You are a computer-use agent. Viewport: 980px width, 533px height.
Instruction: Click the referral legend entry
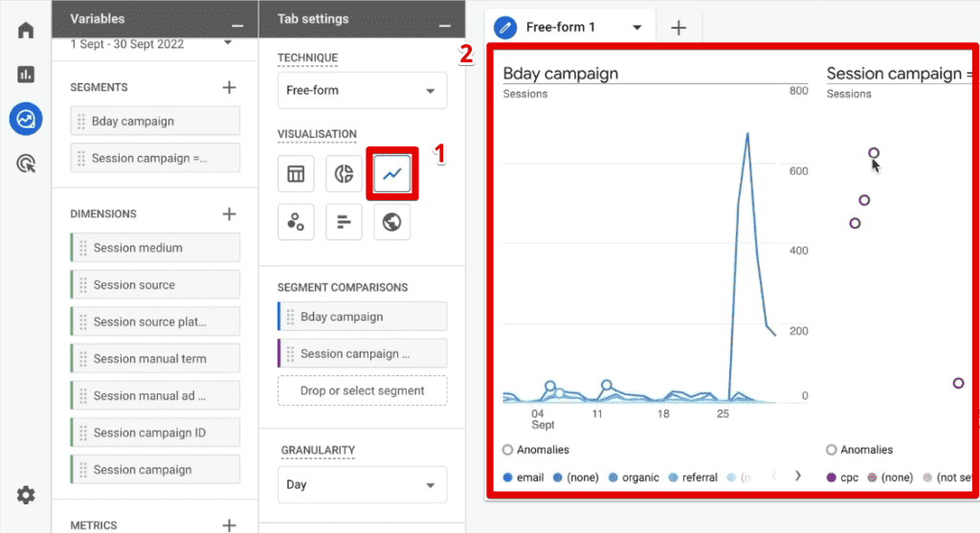coord(693,477)
